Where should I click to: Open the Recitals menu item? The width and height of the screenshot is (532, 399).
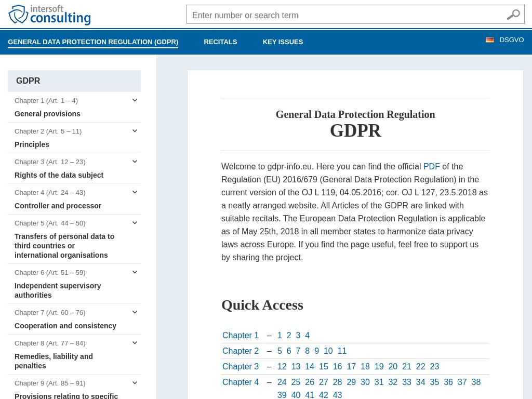(220, 42)
